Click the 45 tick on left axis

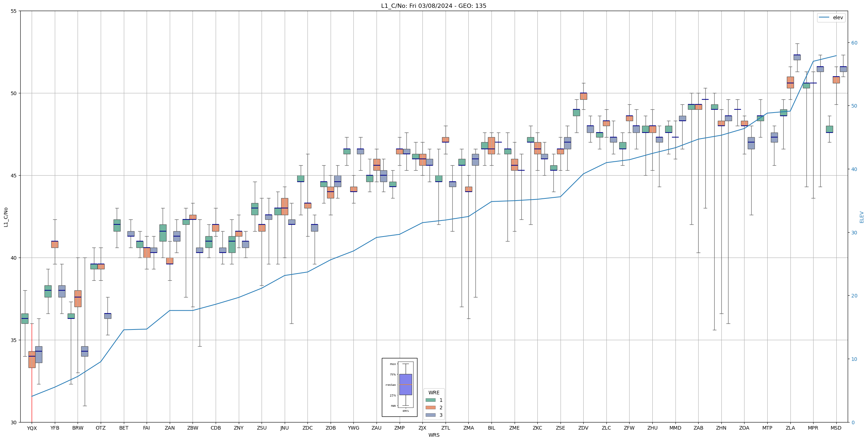[14, 176]
